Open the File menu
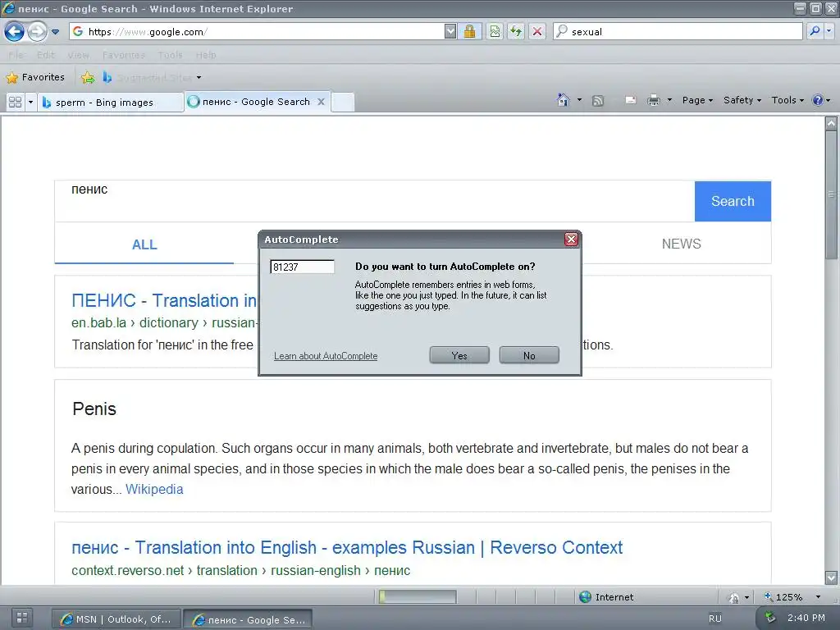 16,55
